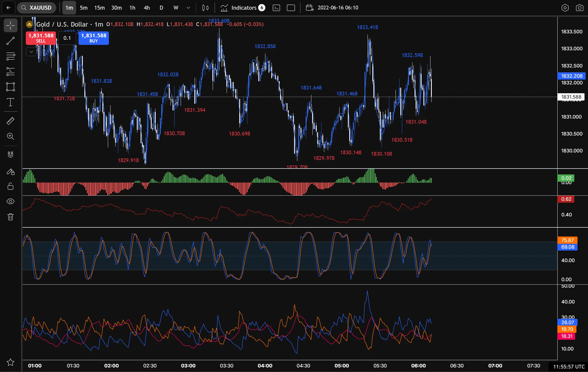Click the blue BUY 1,831.588 button
Image resolution: width=588 pixels, height=372 pixels.
pyautogui.click(x=94, y=38)
